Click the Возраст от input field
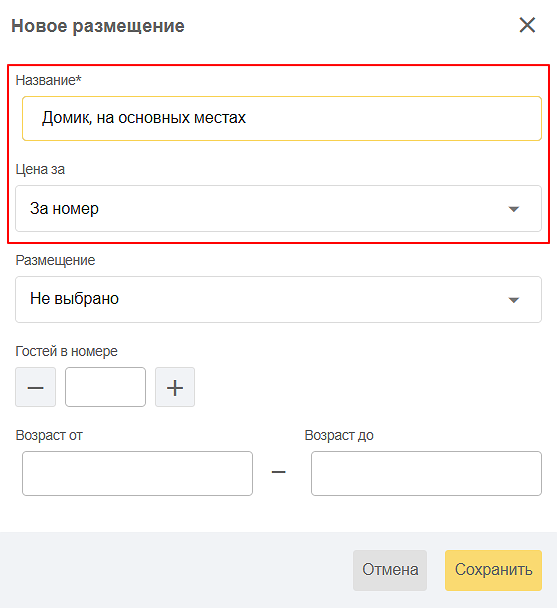This screenshot has height=608, width=557. point(137,473)
